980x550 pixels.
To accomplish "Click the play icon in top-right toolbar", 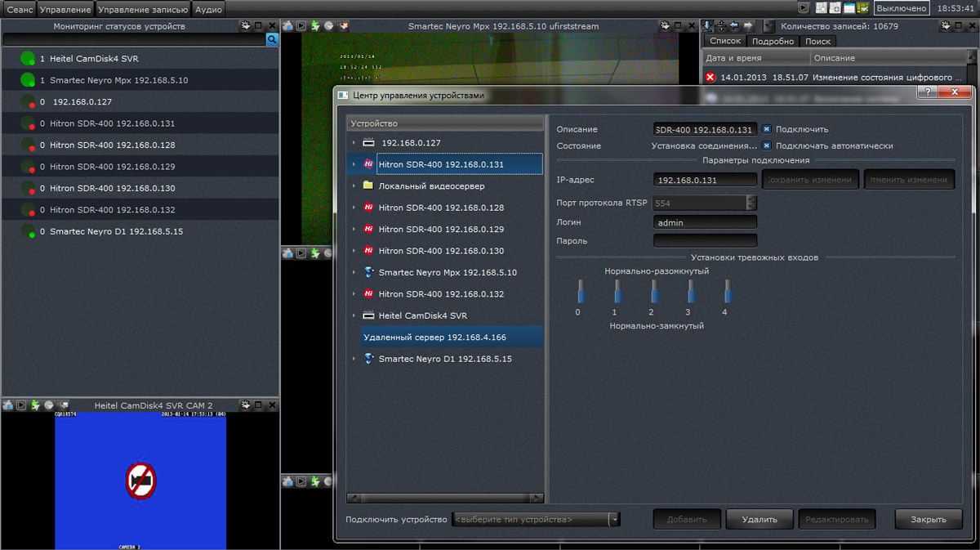I will (804, 7).
